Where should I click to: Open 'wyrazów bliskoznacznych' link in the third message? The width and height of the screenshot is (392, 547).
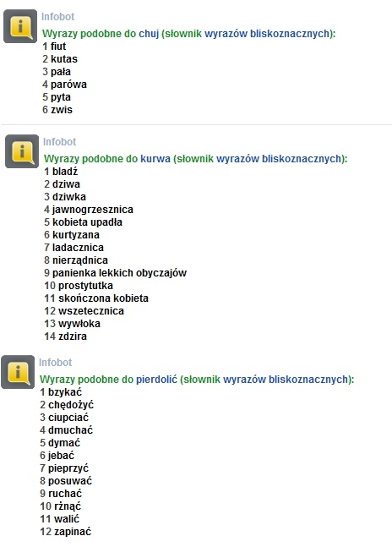[x=286, y=380]
